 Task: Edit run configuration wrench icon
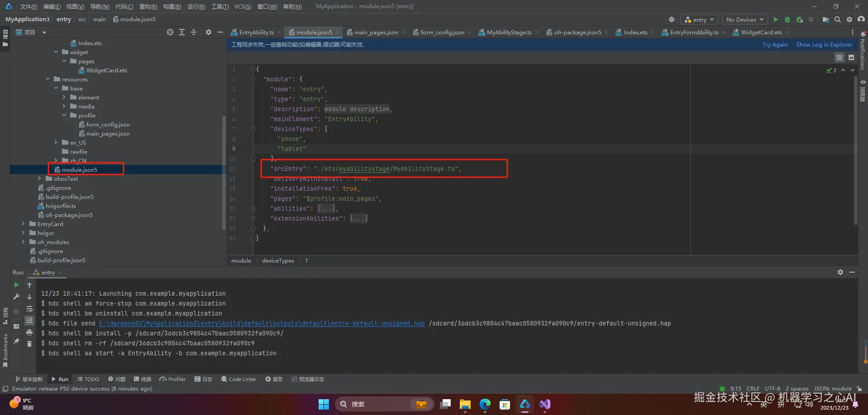[16, 297]
